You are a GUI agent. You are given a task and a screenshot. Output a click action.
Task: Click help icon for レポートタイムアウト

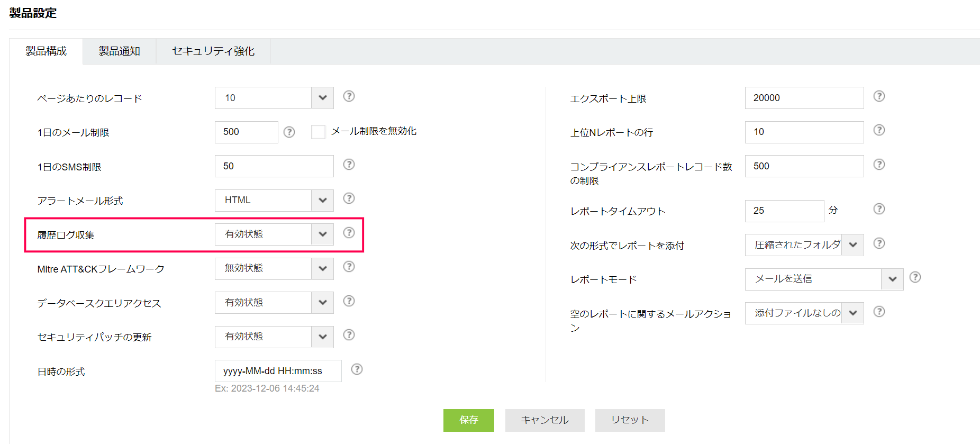tap(879, 209)
